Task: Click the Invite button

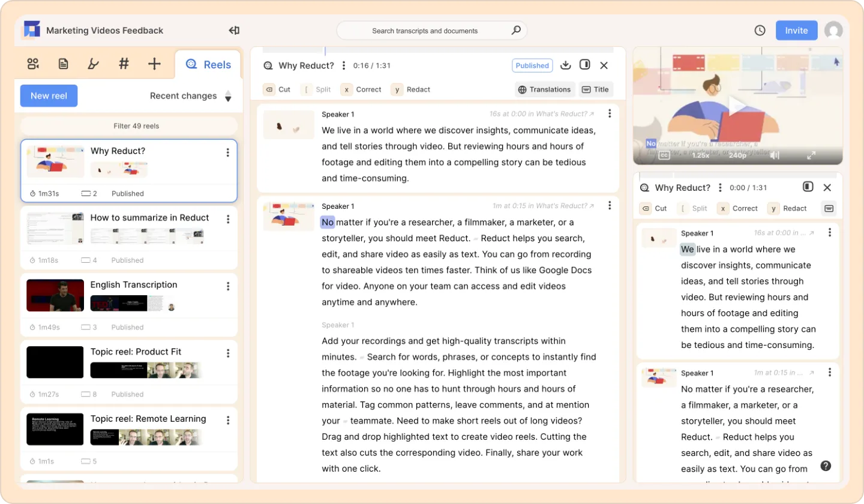Action: [x=796, y=31]
